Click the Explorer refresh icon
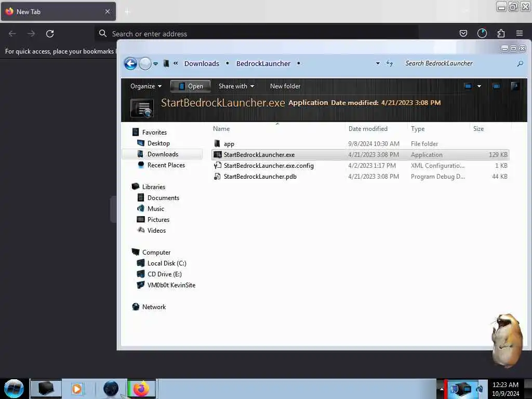This screenshot has height=399, width=532. click(x=390, y=63)
